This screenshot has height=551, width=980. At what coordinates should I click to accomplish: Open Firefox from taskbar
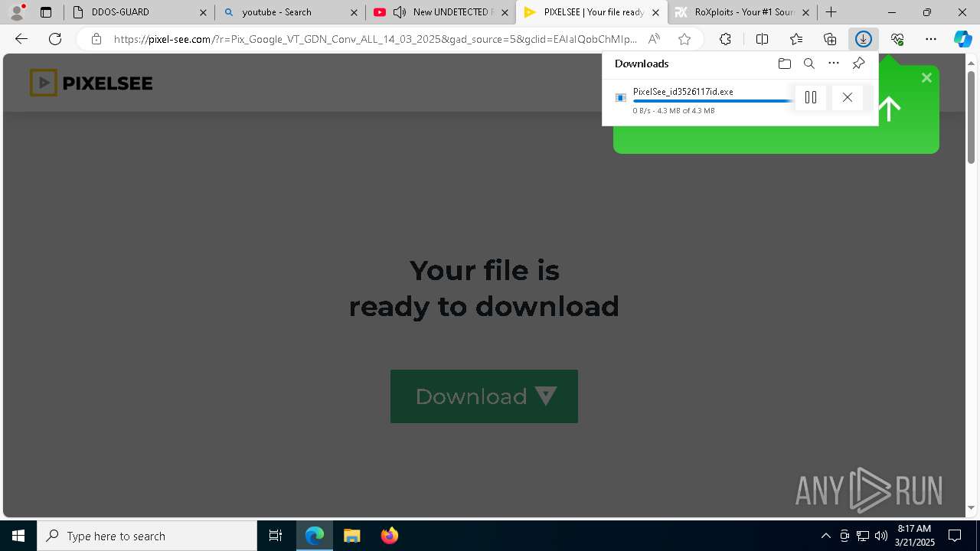tap(390, 536)
